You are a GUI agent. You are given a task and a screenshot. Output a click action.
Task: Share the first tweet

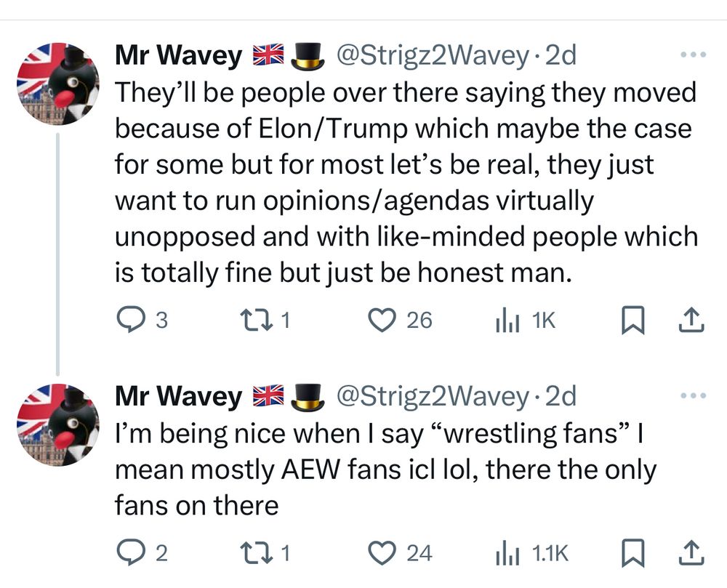tap(691, 320)
